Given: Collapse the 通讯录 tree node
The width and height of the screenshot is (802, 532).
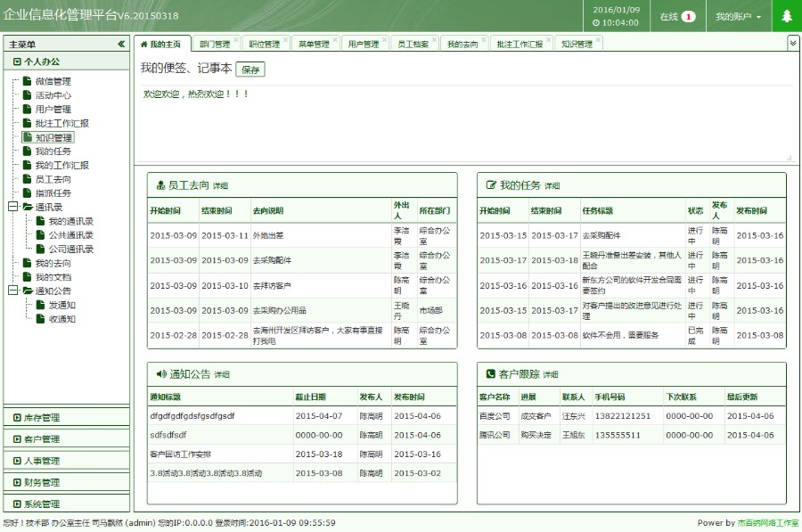Looking at the screenshot, I should pos(15,204).
